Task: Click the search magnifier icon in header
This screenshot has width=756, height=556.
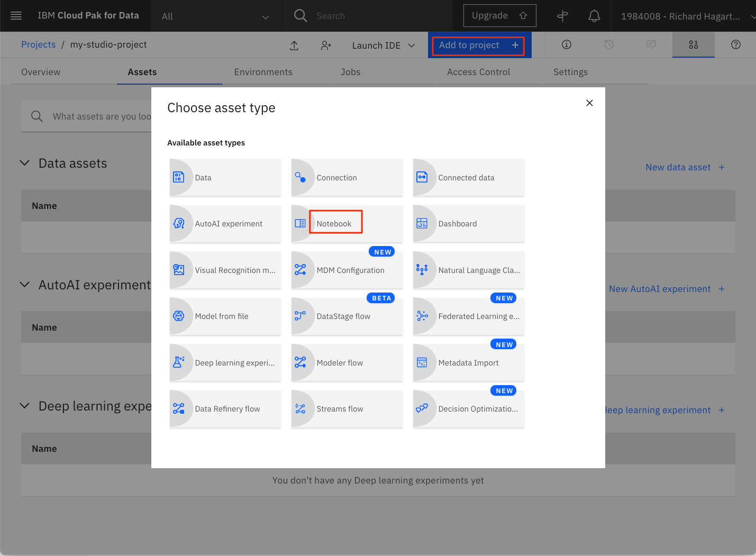Action: click(300, 16)
